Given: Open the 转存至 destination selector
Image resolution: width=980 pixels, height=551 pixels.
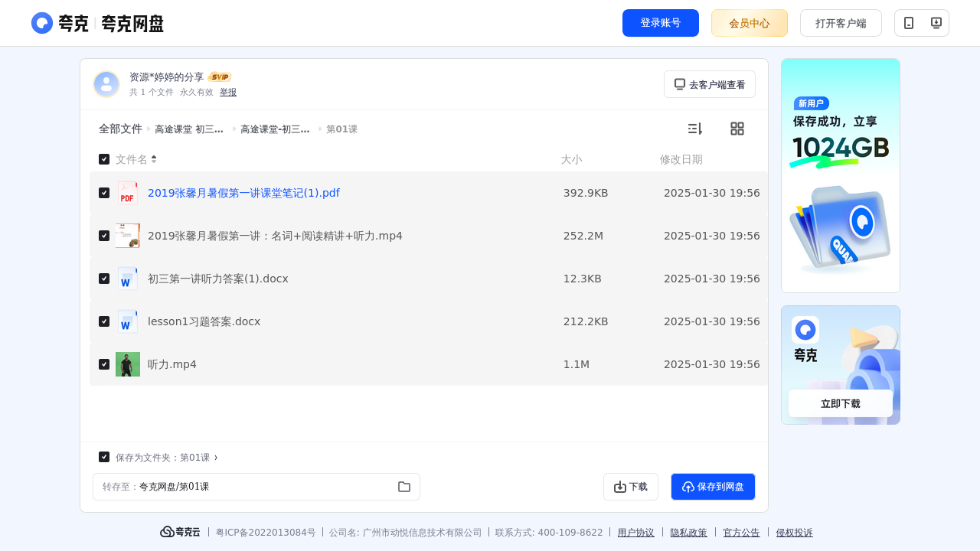Looking at the screenshot, I should coord(256,487).
